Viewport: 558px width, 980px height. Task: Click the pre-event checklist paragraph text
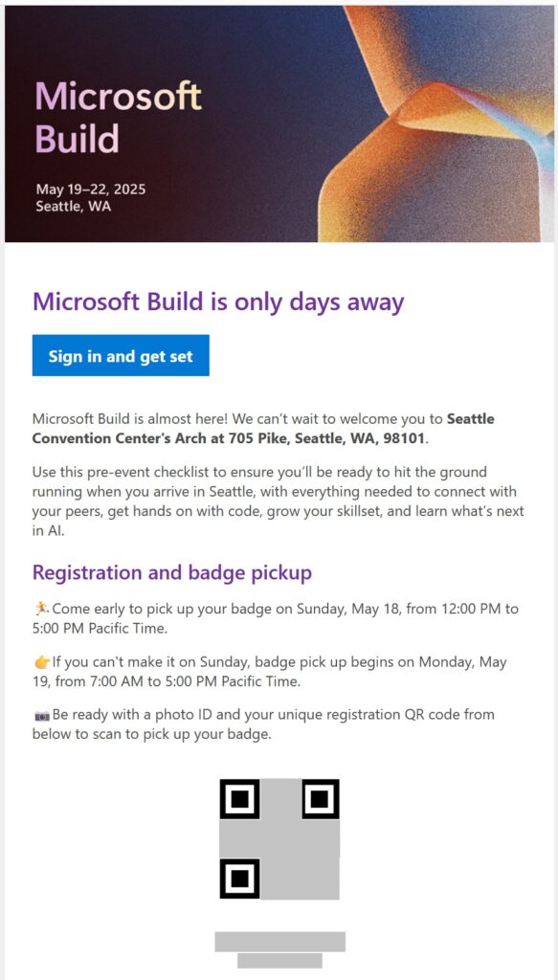pos(279,501)
